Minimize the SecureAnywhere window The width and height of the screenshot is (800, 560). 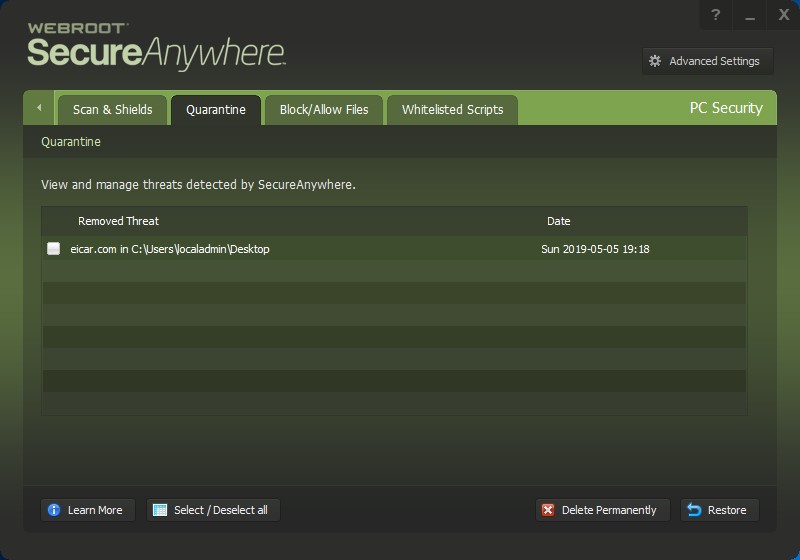(x=749, y=15)
